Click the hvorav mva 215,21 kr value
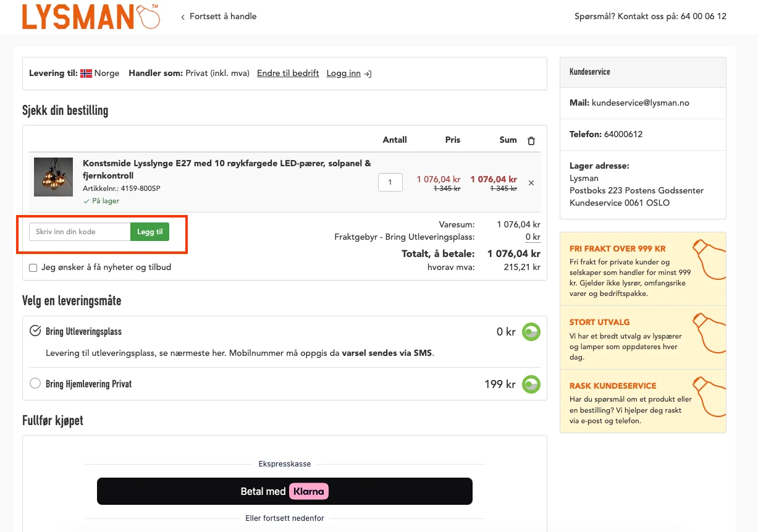 (523, 267)
